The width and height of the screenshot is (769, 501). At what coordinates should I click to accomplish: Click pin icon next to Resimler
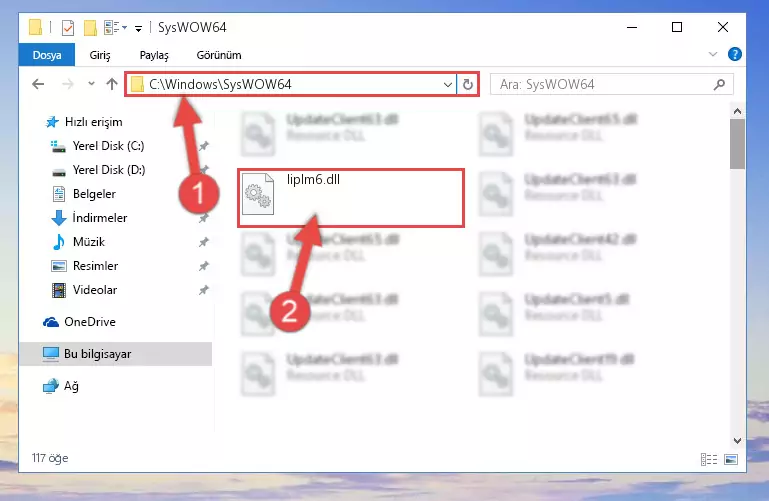(204, 266)
